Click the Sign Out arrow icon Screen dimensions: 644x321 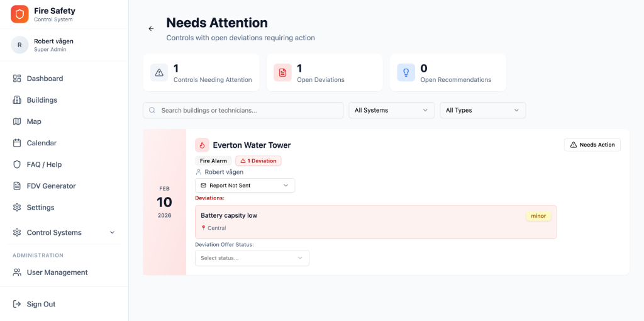[x=17, y=304]
